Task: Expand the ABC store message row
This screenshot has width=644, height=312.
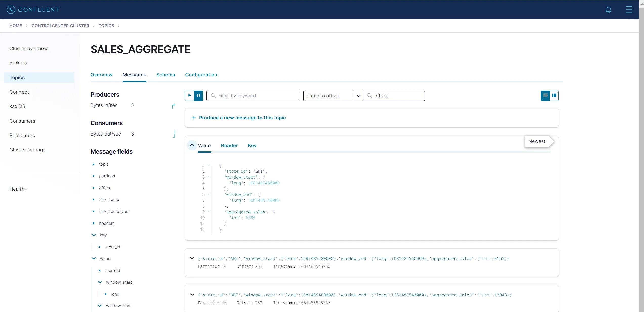Action: (x=192, y=258)
